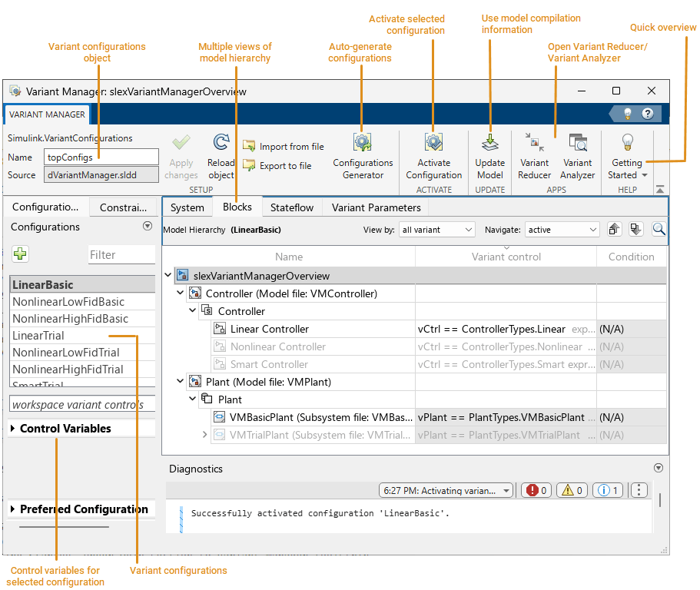Select the LinearBasic configuration
The image size is (700, 590).
(82, 284)
